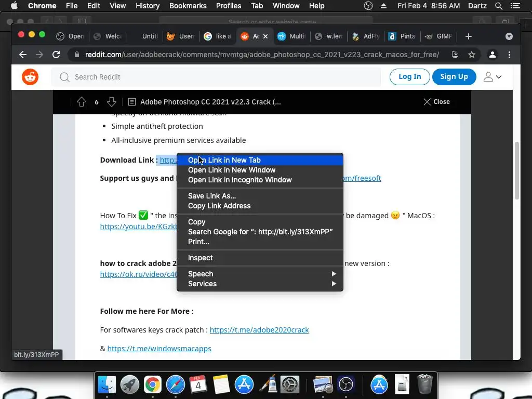Open the t.me/windowsmacapps link
This screenshot has width=532, height=399.
click(x=159, y=349)
